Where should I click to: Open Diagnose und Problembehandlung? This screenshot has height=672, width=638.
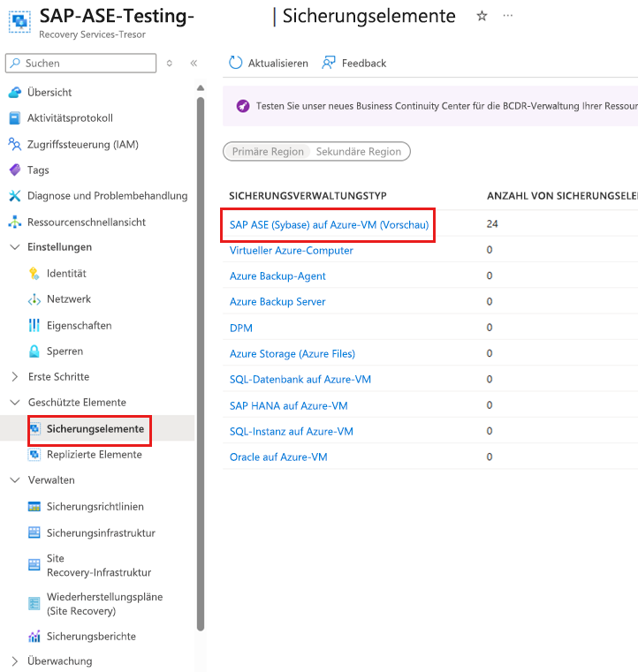(x=107, y=196)
